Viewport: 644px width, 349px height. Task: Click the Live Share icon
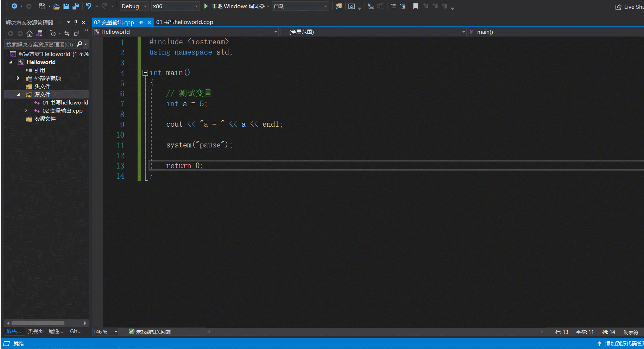[618, 7]
